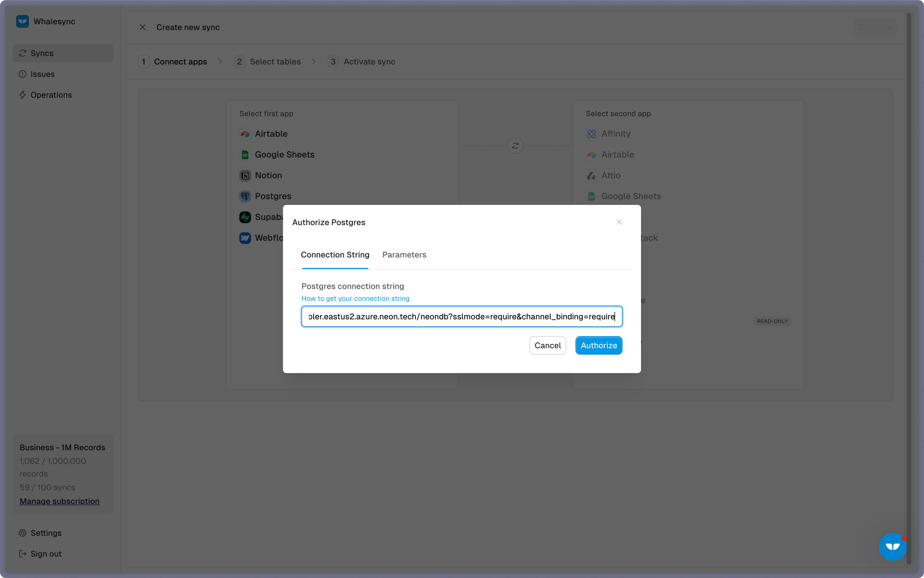
Task: Click the Airtable icon in first app list
Action: (x=245, y=134)
